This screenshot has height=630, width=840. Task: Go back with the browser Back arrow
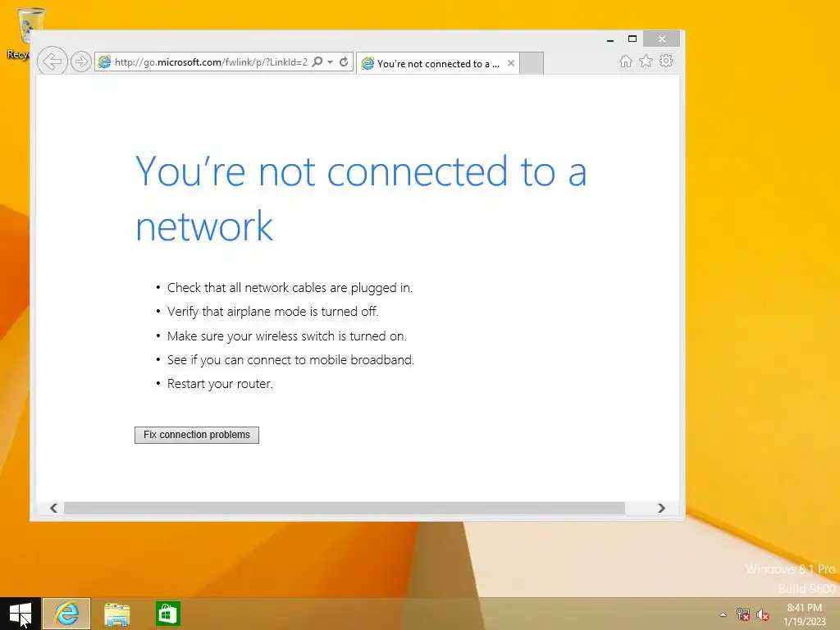pyautogui.click(x=52, y=62)
